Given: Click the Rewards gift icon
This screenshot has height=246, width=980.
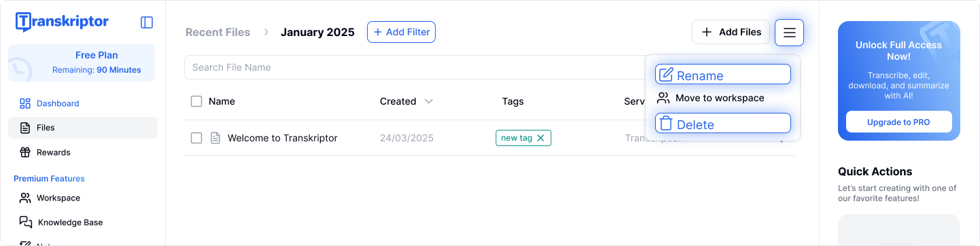Looking at the screenshot, I should click(25, 152).
